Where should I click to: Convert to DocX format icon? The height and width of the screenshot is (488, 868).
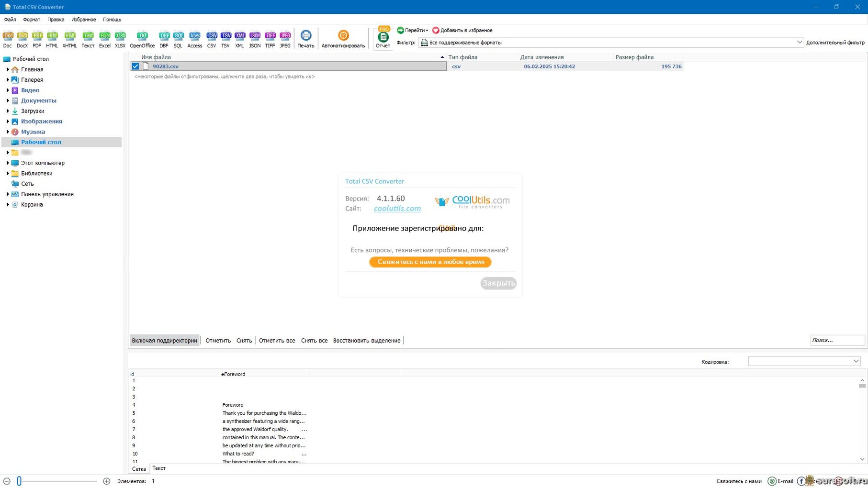pyautogui.click(x=23, y=39)
